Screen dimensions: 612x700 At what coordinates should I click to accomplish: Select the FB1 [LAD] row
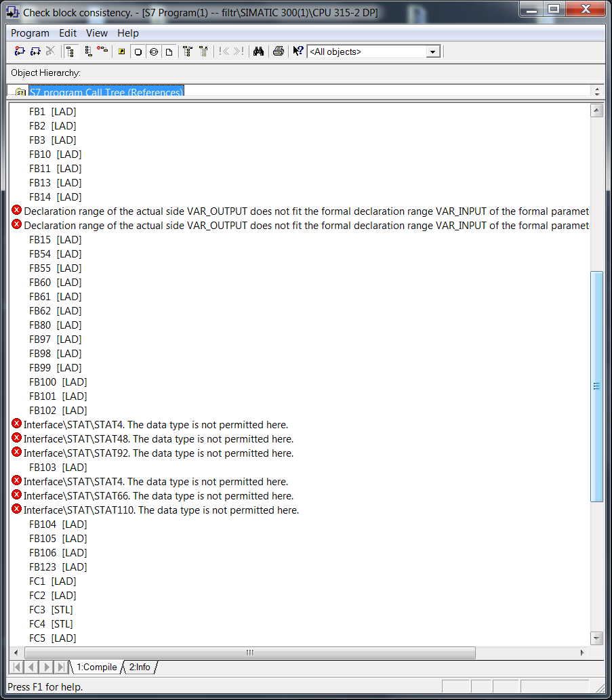(x=53, y=112)
